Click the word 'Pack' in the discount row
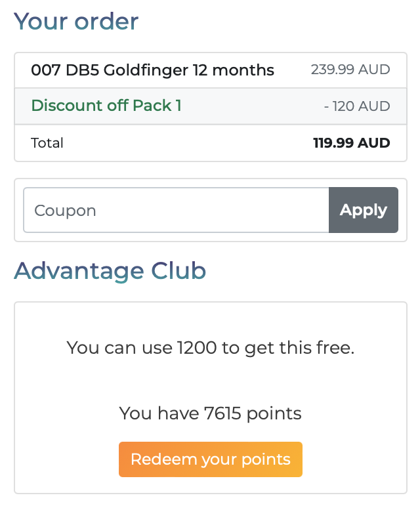The height and width of the screenshot is (508, 420). pos(152,106)
